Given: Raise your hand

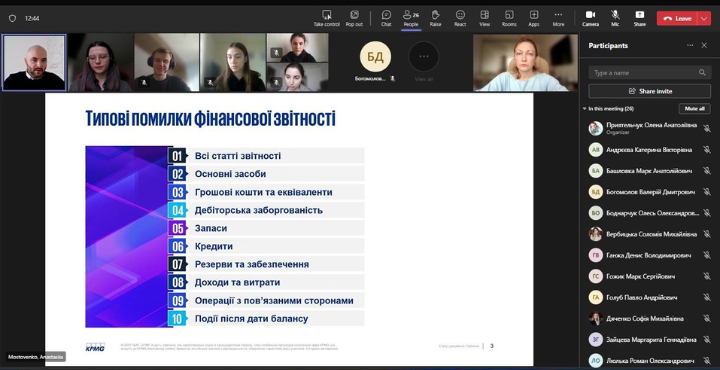Looking at the screenshot, I should click(x=435, y=18).
